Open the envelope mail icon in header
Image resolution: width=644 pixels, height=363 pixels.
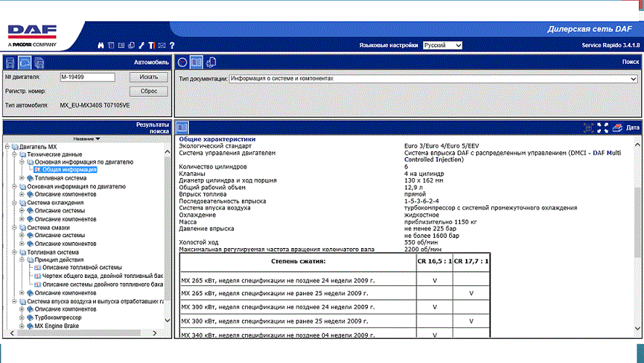point(162,45)
